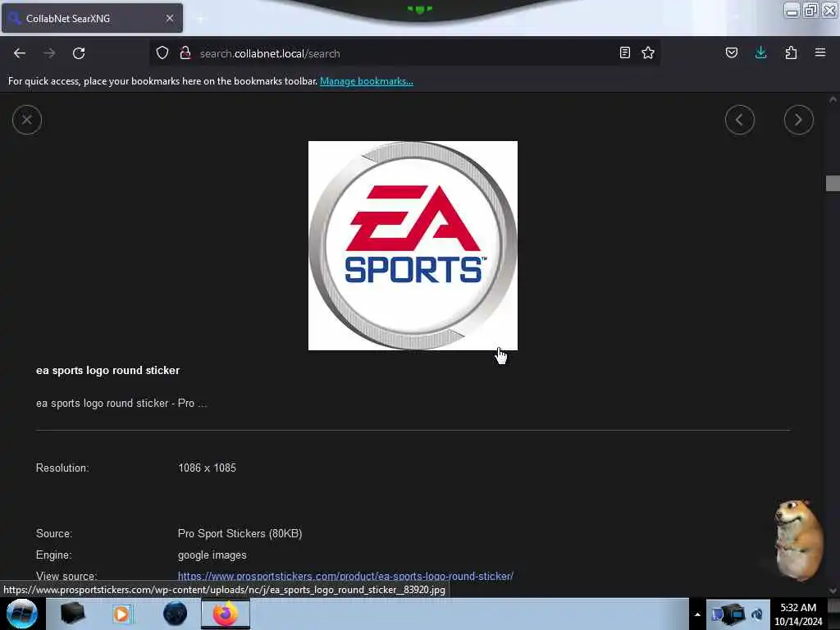
Task: Expand the hidden system tray icons
Action: tap(697, 614)
